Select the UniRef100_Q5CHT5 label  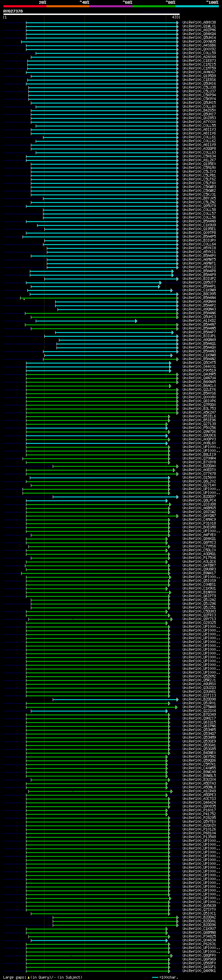[199, 363]
